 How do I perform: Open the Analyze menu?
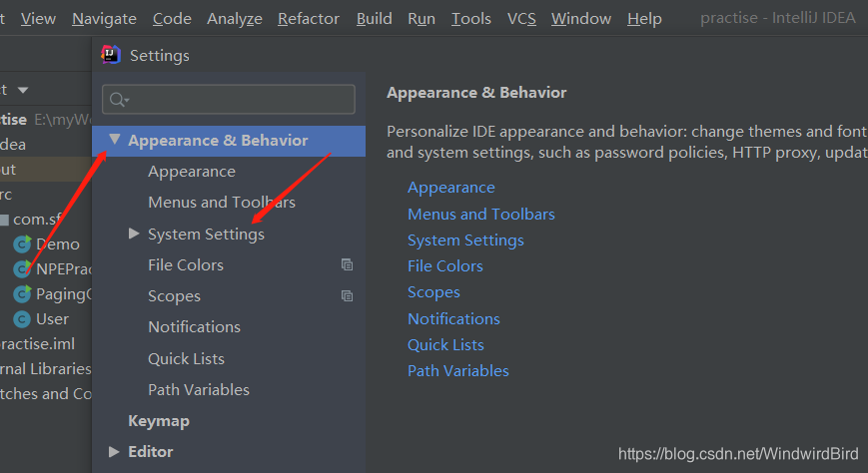pyautogui.click(x=235, y=19)
